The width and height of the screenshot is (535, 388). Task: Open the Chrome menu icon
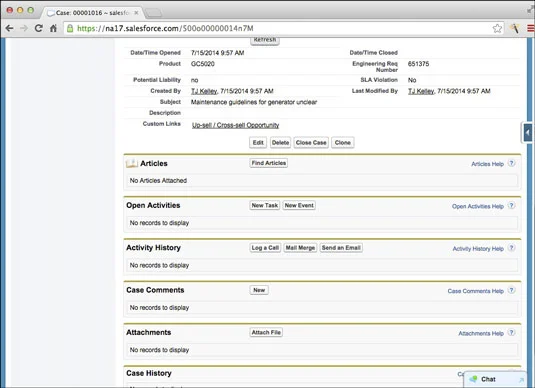point(531,28)
